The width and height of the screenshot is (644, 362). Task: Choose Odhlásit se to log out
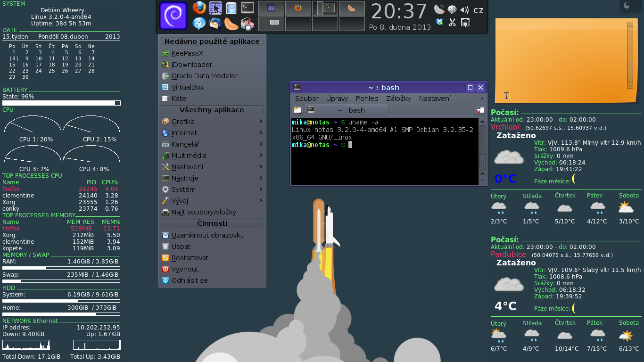click(212, 280)
